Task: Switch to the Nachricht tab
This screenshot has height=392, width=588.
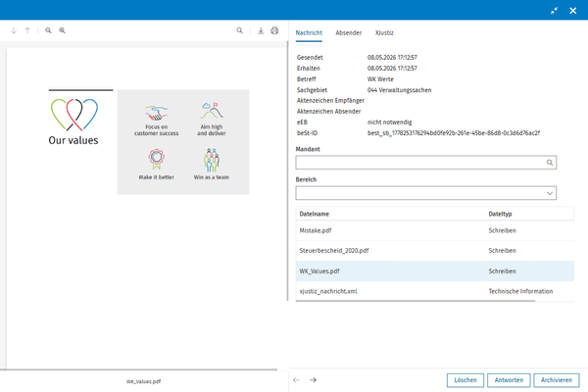Action: pos(309,33)
